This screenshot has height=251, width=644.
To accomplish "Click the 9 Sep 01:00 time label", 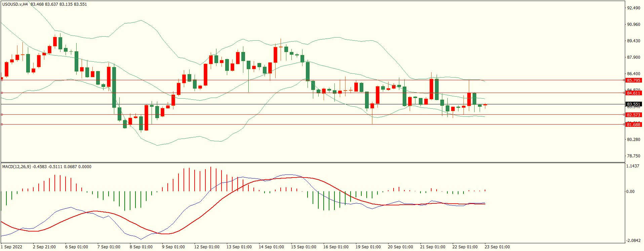I will pyautogui.click(x=173, y=247).
